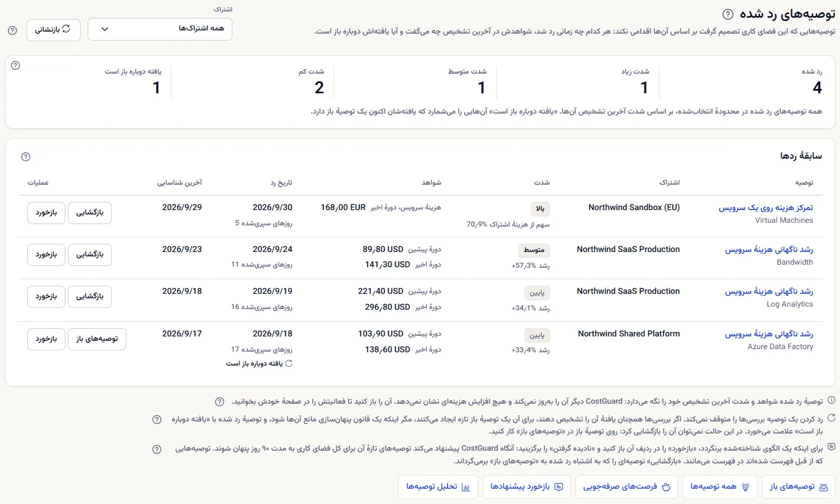Open رشد ناگهانی هزینهٔ سرویس link for Bandwidth
Image resolution: width=840 pixels, height=504 pixels.
pyautogui.click(x=769, y=249)
